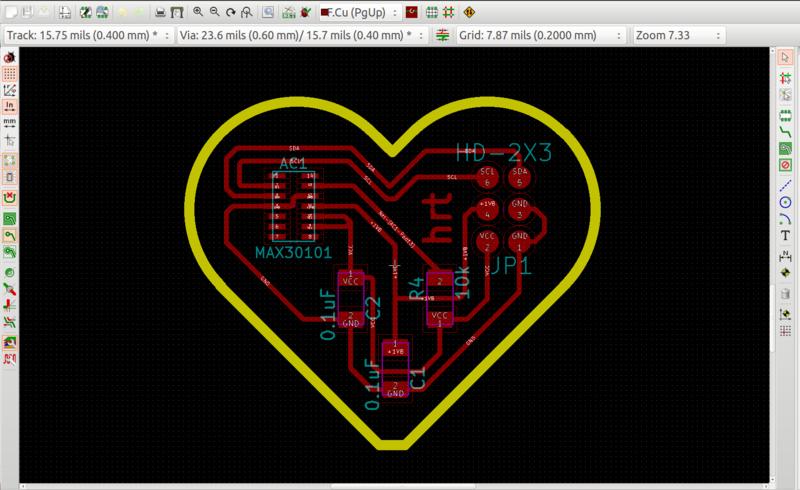Open the find footprint or text tool
Screen dimensions: 800x490
pyautogui.click(x=268, y=12)
